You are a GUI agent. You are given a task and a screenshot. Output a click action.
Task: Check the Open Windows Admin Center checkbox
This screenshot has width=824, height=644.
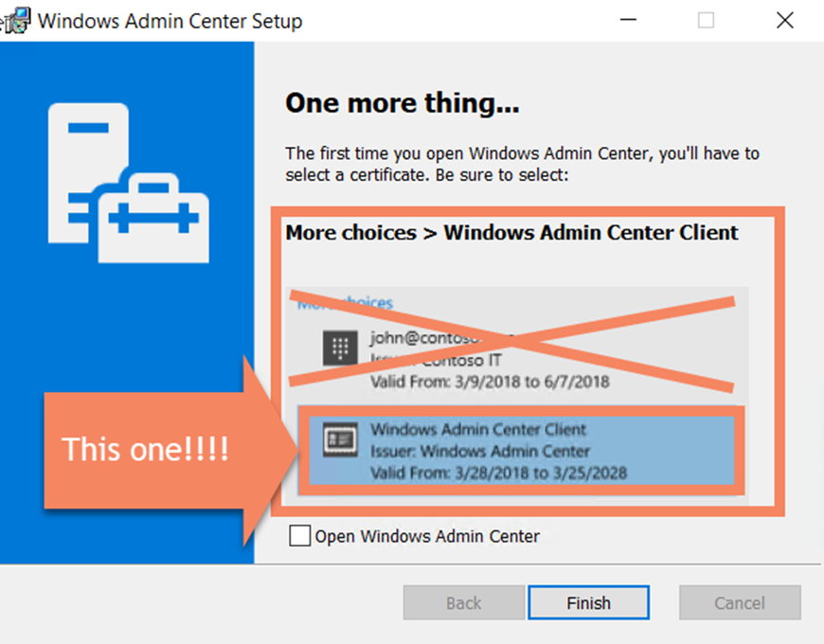click(x=299, y=536)
